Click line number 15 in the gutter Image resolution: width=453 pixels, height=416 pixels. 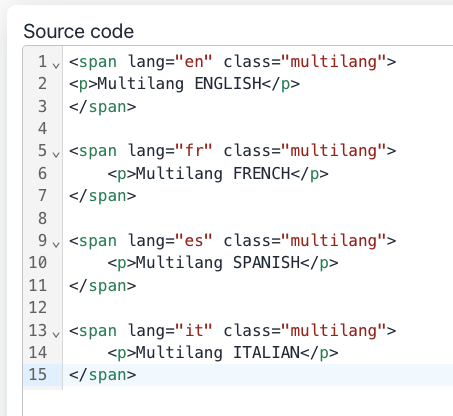coord(38,375)
